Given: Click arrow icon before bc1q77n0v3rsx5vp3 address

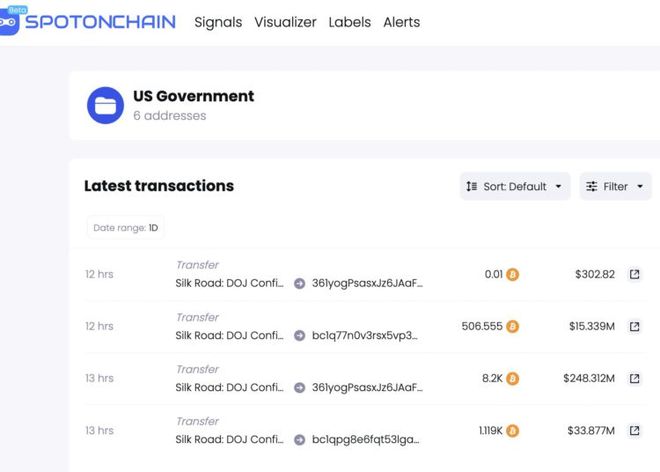Looking at the screenshot, I should [x=300, y=335].
